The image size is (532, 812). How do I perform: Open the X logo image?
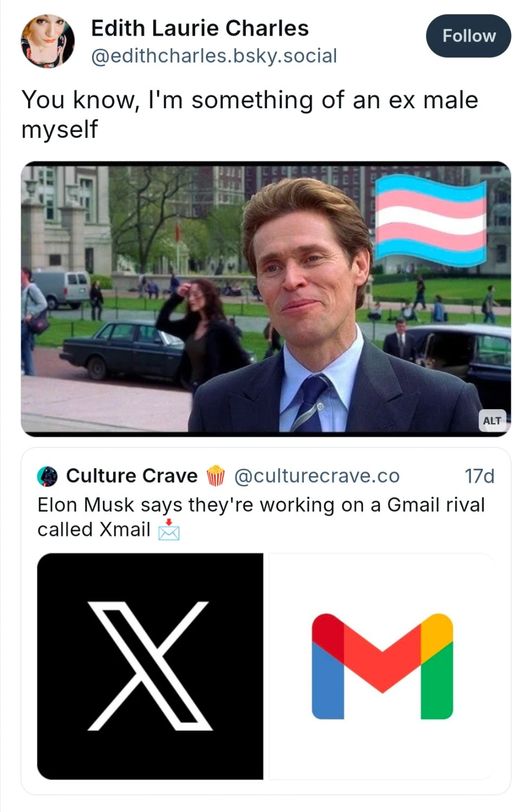(150, 666)
